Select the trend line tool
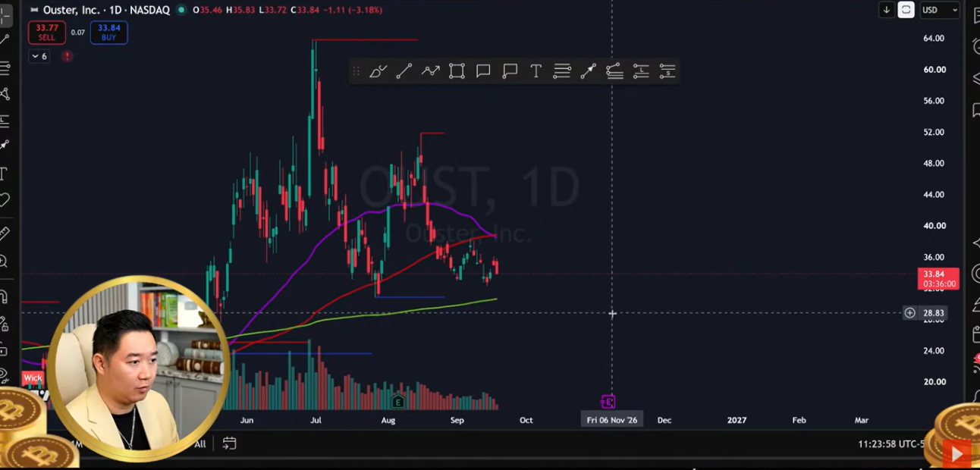 404,71
